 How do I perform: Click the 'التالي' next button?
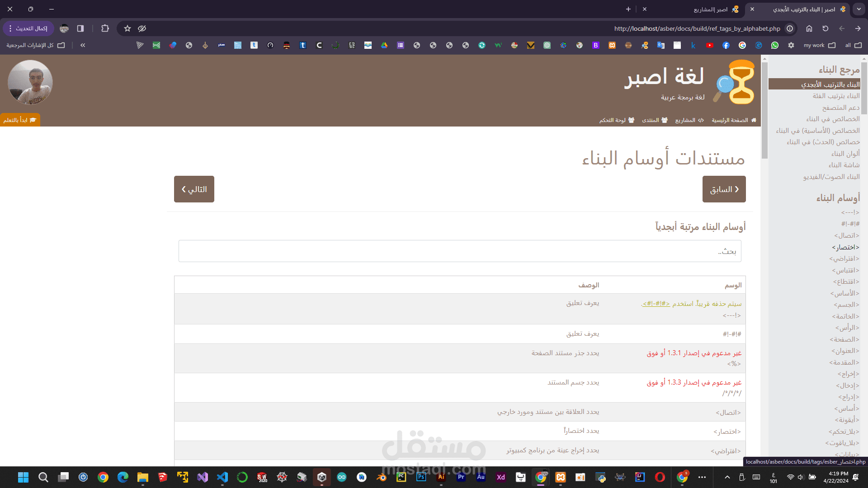click(194, 189)
